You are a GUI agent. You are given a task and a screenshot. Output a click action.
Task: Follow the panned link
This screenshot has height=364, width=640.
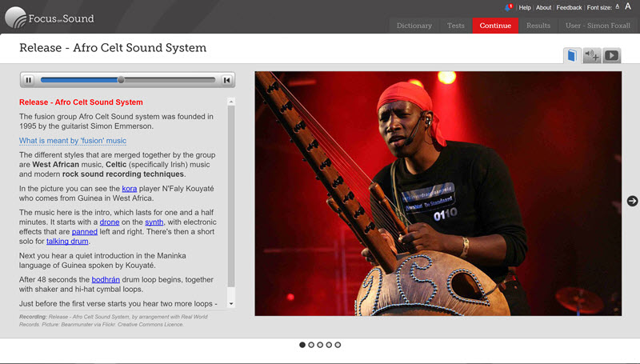[85, 232]
